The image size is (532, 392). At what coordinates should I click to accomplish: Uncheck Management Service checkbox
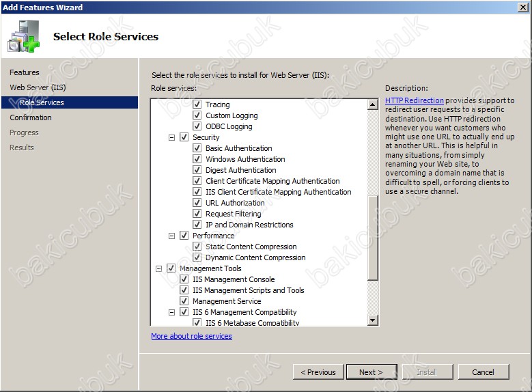click(x=184, y=300)
